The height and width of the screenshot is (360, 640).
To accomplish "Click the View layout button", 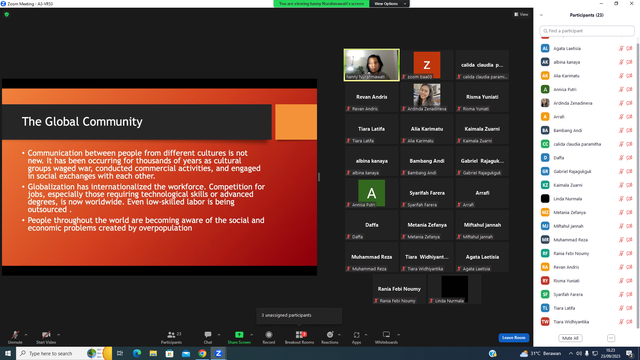I will [521, 14].
